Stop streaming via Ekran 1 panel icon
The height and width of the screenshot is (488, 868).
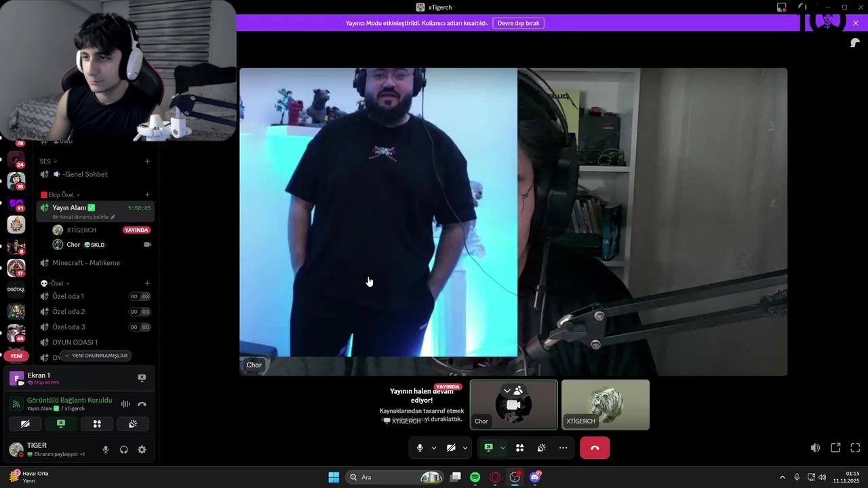[x=142, y=378]
